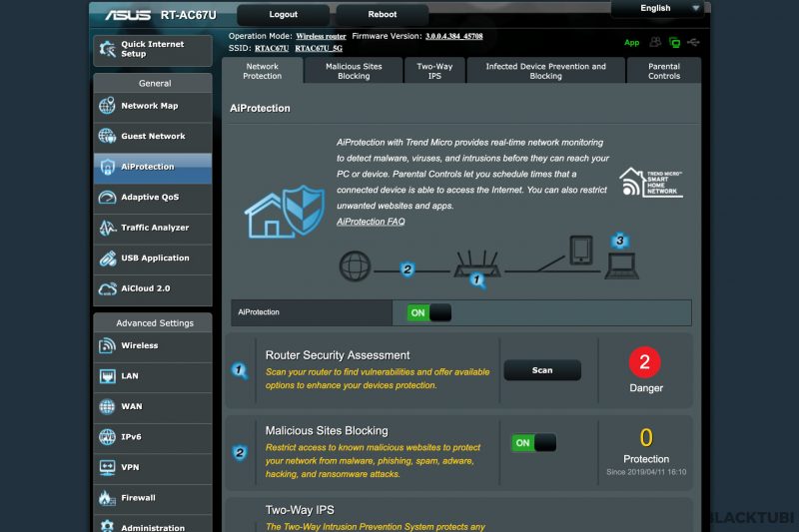Switch to the Parental Controls tab
This screenshot has height=532, width=799.
click(x=664, y=71)
